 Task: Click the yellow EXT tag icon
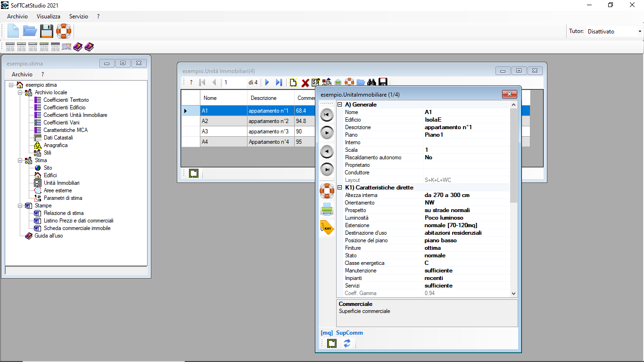[x=327, y=227]
